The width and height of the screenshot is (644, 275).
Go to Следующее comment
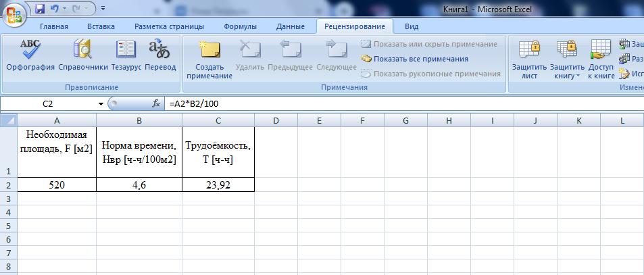click(337, 55)
